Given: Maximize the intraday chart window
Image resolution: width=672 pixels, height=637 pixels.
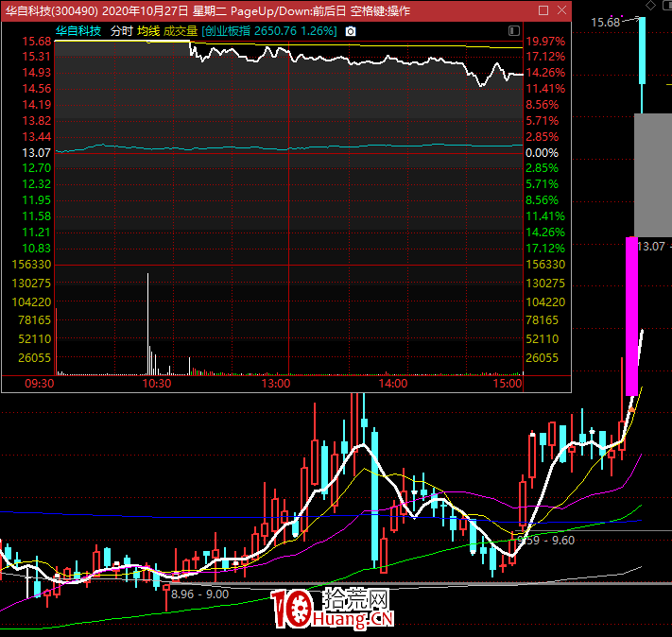Looking at the screenshot, I should coord(543,10).
